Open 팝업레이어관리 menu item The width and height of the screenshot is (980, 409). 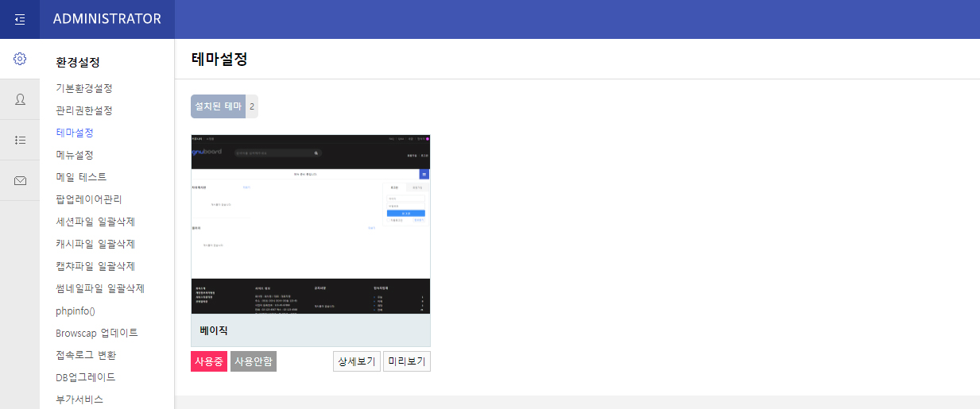click(x=89, y=199)
